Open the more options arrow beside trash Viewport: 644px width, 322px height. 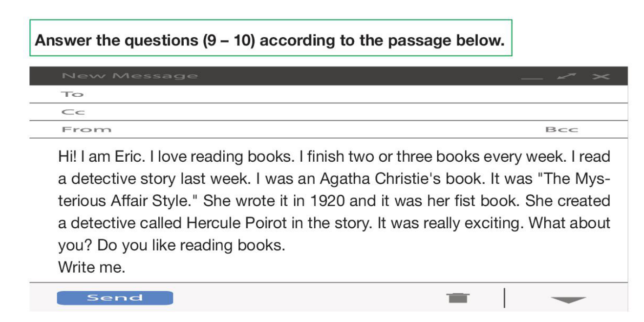point(568,299)
